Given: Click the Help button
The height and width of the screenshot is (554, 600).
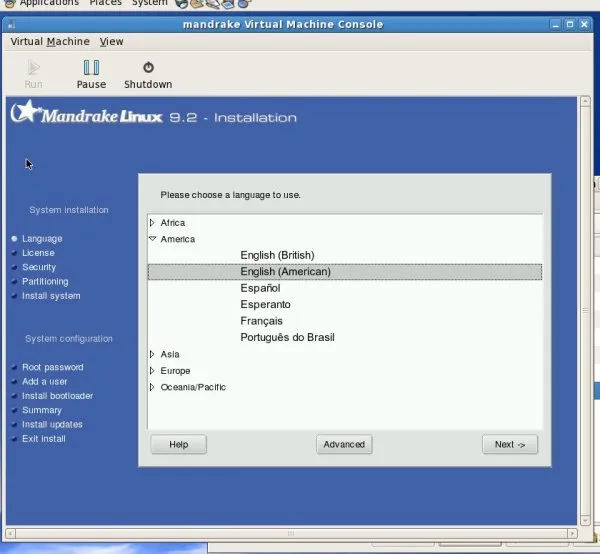Looking at the screenshot, I should pos(179,445).
